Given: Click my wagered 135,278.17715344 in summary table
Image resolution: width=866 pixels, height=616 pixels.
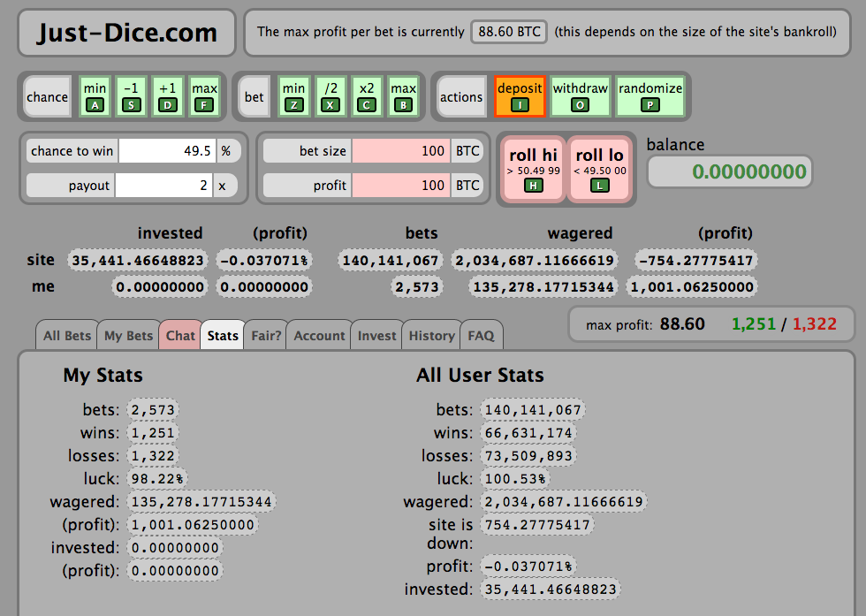Looking at the screenshot, I should (544, 286).
